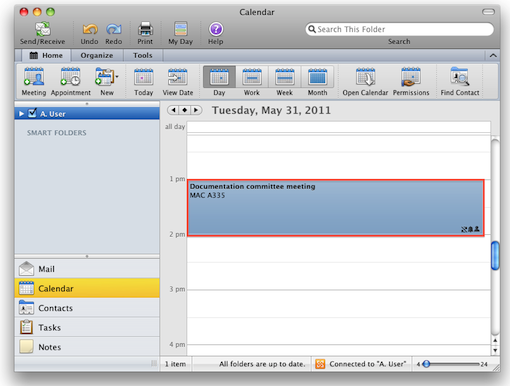Click the scroll down arrow
The width and height of the screenshot is (510, 386).
click(495, 350)
